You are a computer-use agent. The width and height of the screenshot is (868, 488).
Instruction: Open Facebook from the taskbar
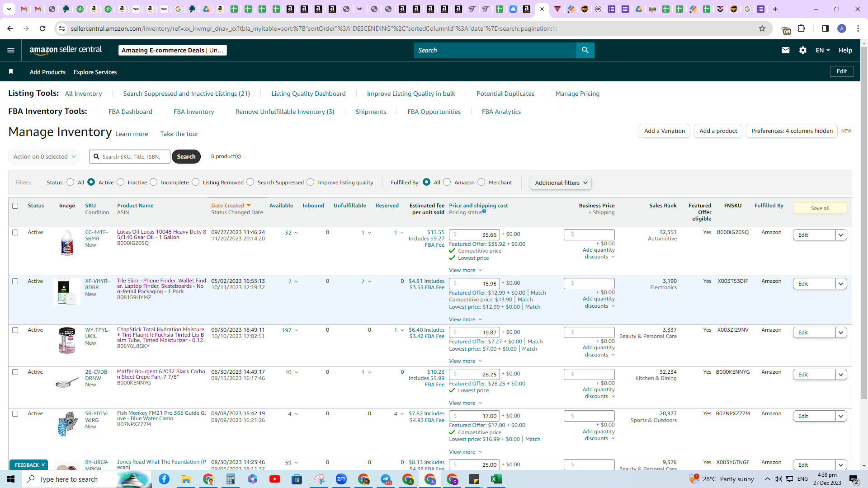coord(164,479)
